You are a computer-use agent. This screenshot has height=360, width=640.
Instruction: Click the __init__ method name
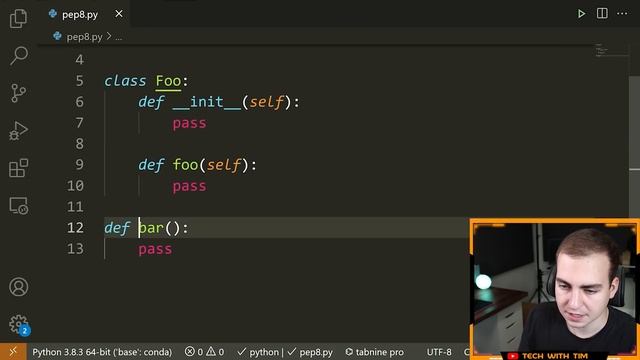[207, 102]
